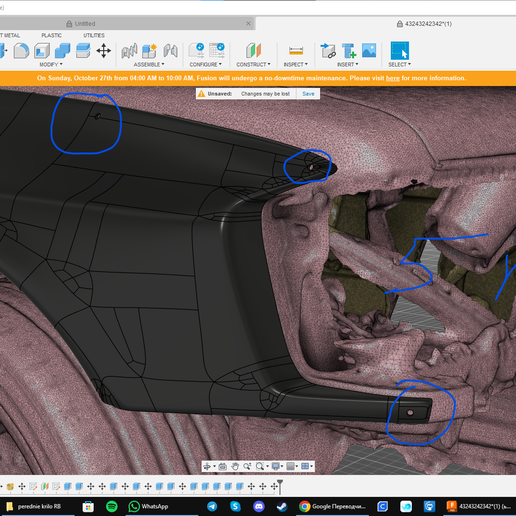Click the Look At camera icon
This screenshot has height=516, width=516.
[223, 466]
